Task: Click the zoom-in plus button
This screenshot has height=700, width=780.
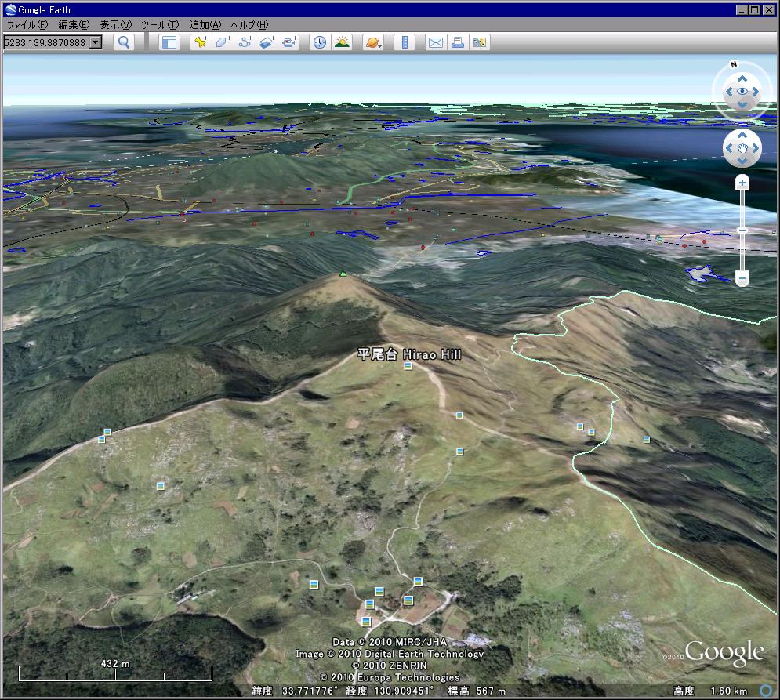Action: tap(742, 183)
